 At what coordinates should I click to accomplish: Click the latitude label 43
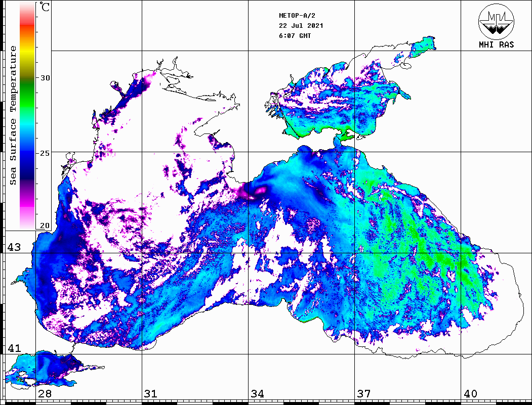(x=14, y=247)
